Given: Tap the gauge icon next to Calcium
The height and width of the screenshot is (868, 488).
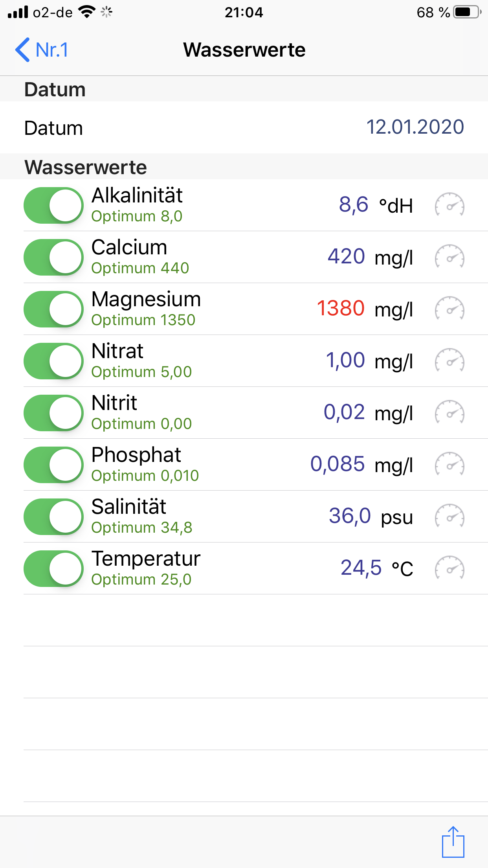Looking at the screenshot, I should [449, 257].
